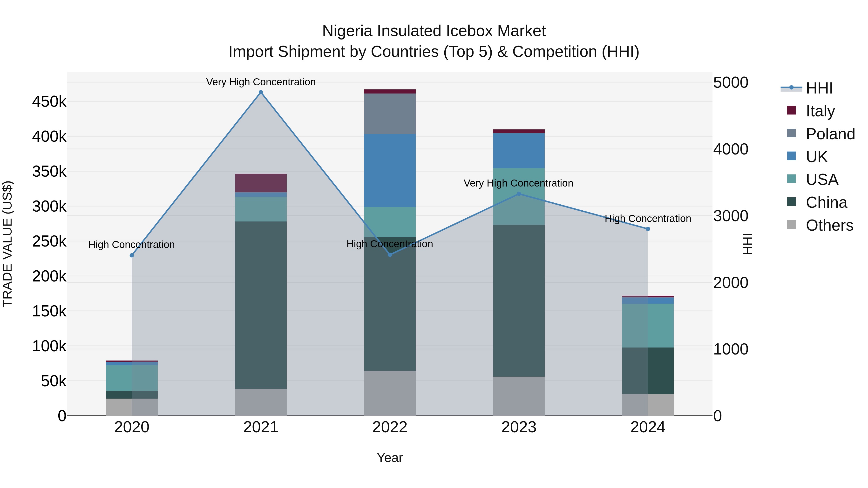Click the 2023 UK bar segment

tap(519, 151)
